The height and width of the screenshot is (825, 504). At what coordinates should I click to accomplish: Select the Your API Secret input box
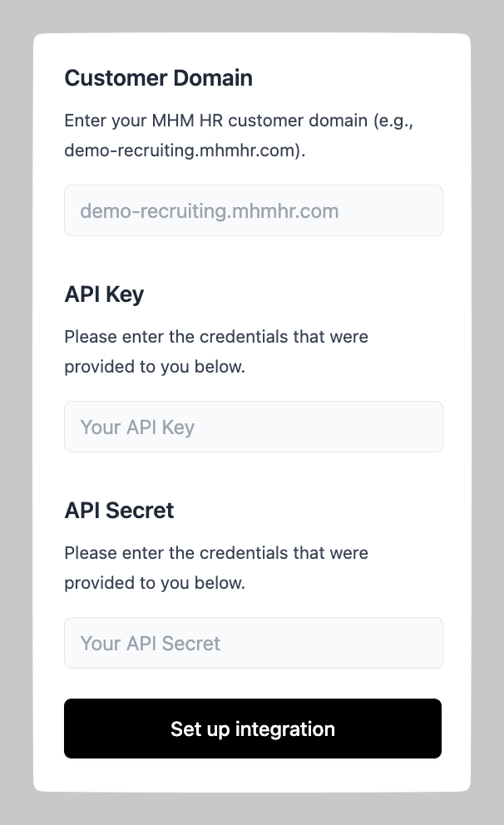click(x=253, y=643)
